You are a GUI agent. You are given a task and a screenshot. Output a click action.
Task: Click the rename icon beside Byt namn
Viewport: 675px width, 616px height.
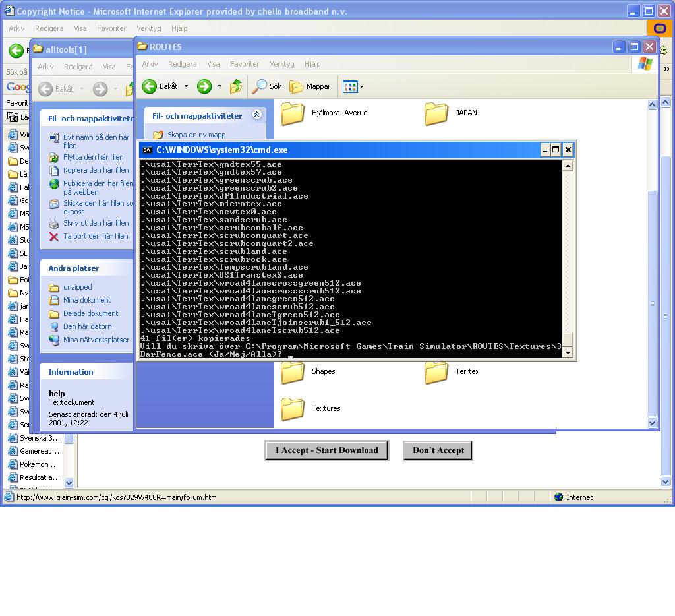point(54,138)
